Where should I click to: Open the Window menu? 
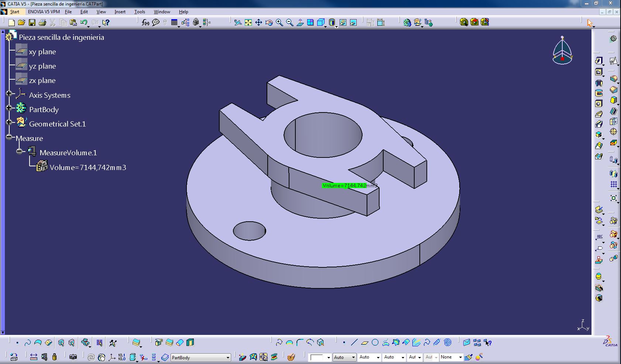point(162,12)
